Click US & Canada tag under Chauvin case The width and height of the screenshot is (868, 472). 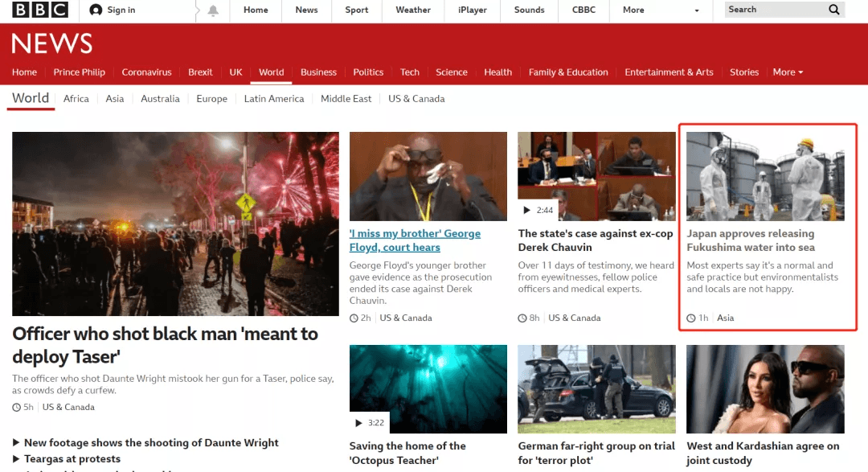[575, 318]
